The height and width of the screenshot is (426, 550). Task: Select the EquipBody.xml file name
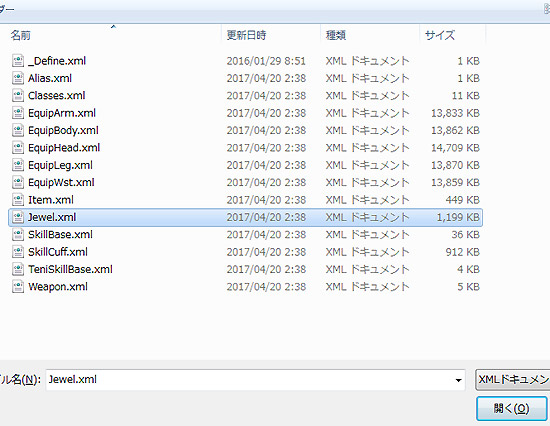point(63,131)
